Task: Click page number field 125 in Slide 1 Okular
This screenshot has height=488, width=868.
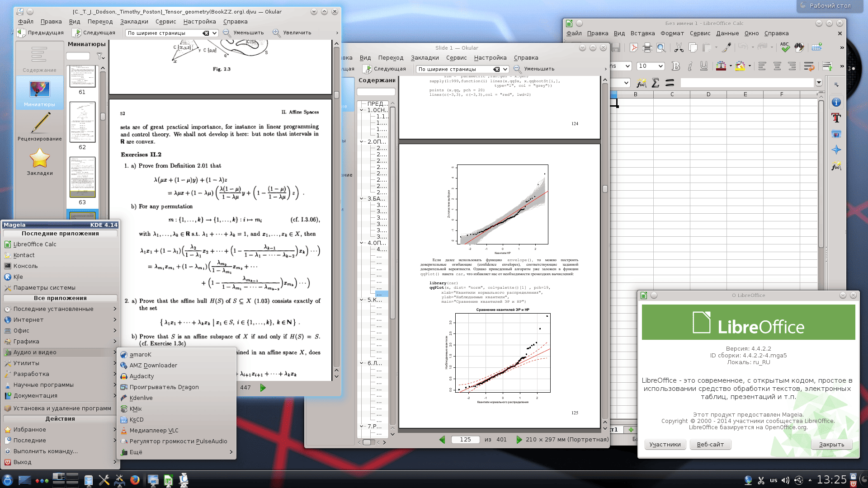Action: 465,440
